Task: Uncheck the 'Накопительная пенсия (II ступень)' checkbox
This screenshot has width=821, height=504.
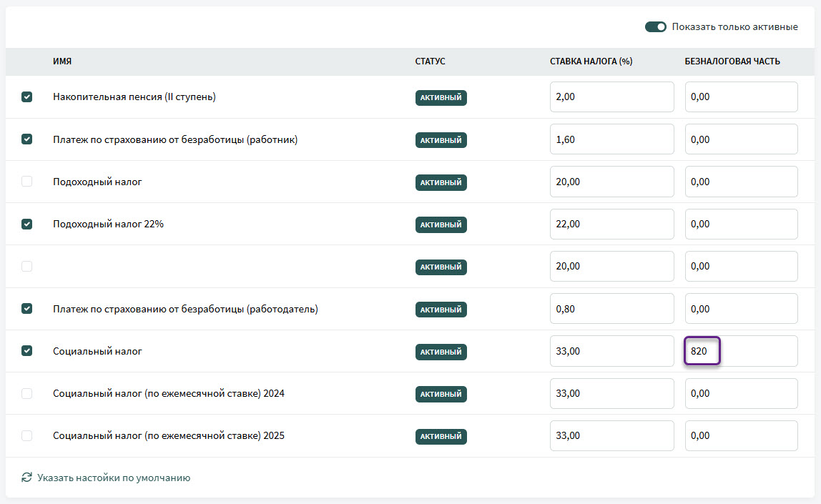Action: pos(27,97)
